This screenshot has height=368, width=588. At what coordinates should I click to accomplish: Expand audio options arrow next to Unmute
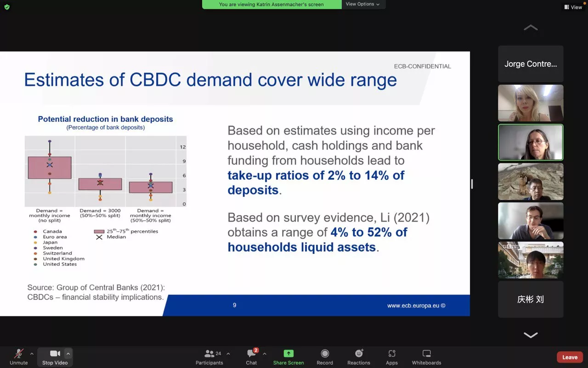point(32,354)
